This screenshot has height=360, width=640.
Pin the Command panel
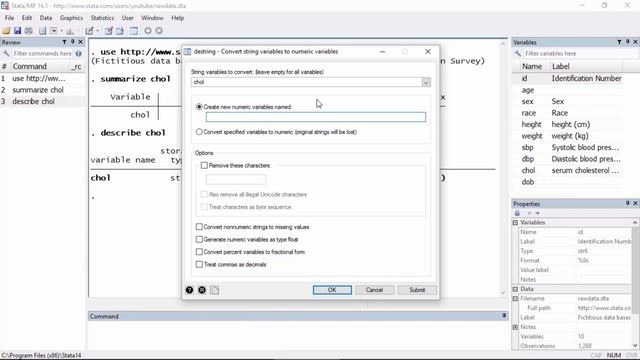(x=504, y=316)
